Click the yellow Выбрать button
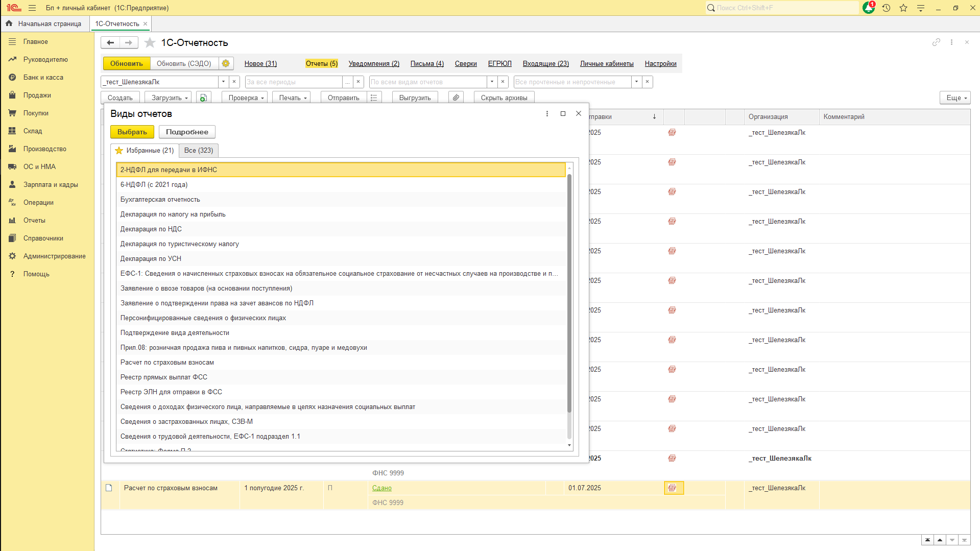 pyautogui.click(x=132, y=132)
